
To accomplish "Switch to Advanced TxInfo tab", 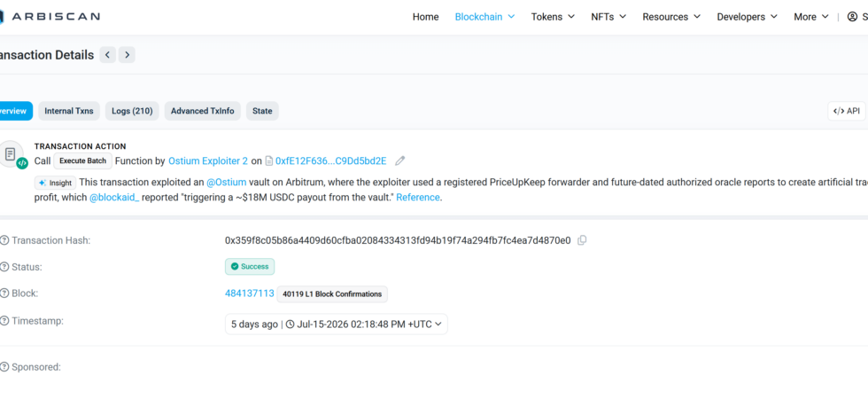I will click(203, 111).
